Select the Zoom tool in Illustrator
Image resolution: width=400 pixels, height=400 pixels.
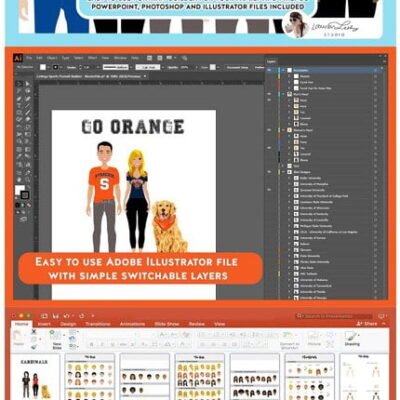coord(27,180)
